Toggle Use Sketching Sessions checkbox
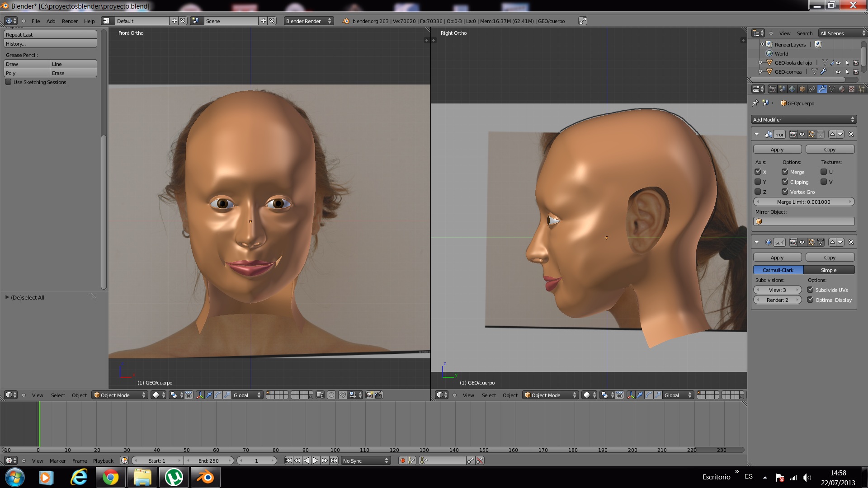Viewport: 868px width, 488px height. [x=8, y=82]
